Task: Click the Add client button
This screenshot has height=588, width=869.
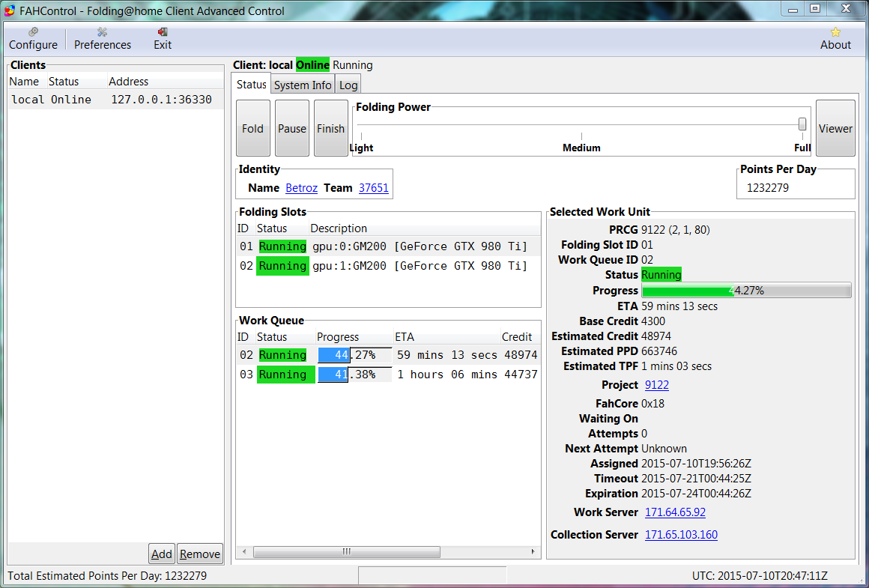Action: (x=162, y=554)
